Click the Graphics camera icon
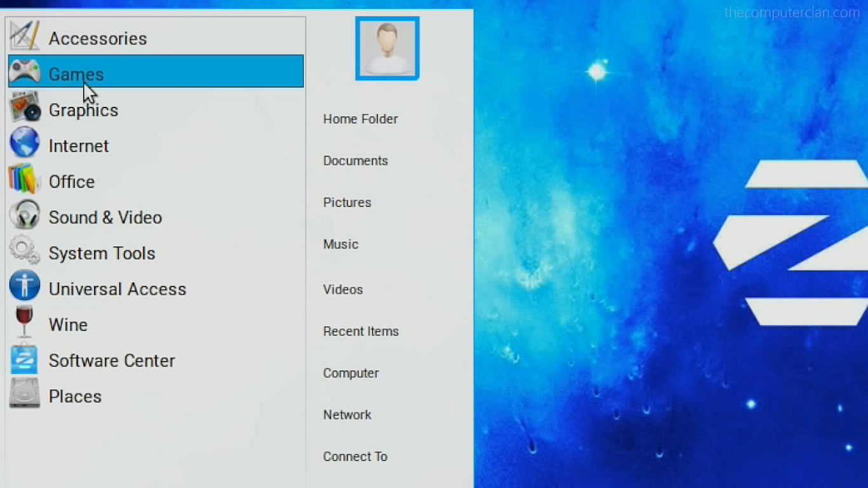Image resolution: width=868 pixels, height=488 pixels. coord(25,107)
